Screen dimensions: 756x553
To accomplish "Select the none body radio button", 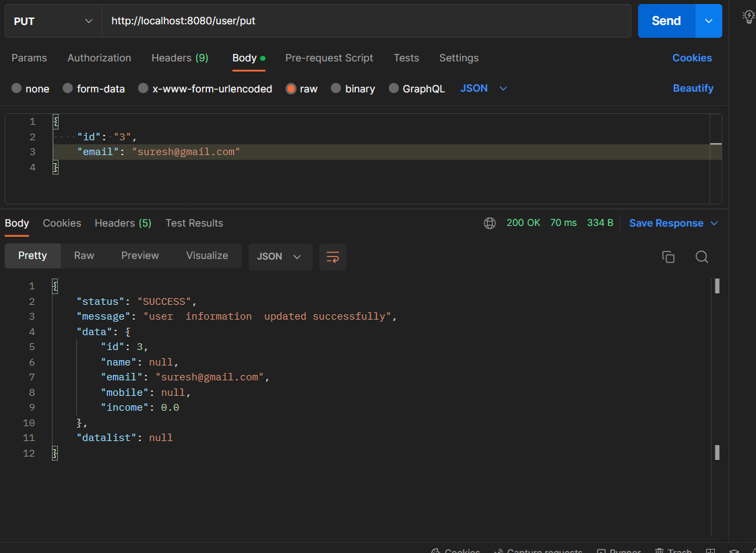I will (16, 88).
